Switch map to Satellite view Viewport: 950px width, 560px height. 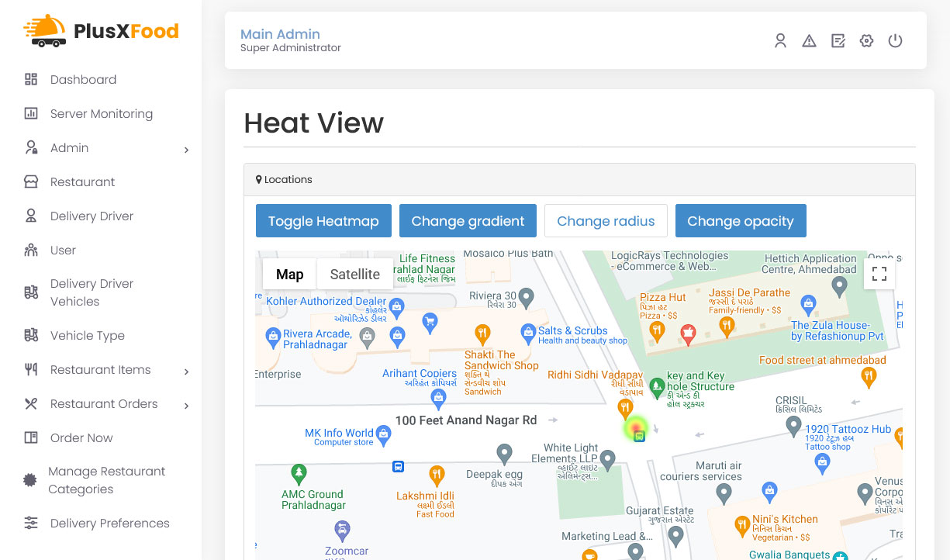(355, 275)
